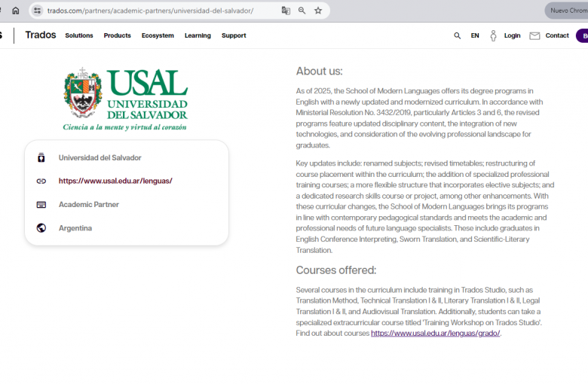The width and height of the screenshot is (588, 384).
Task: Click the purple button at far right of navbar
Action: pyautogui.click(x=582, y=35)
